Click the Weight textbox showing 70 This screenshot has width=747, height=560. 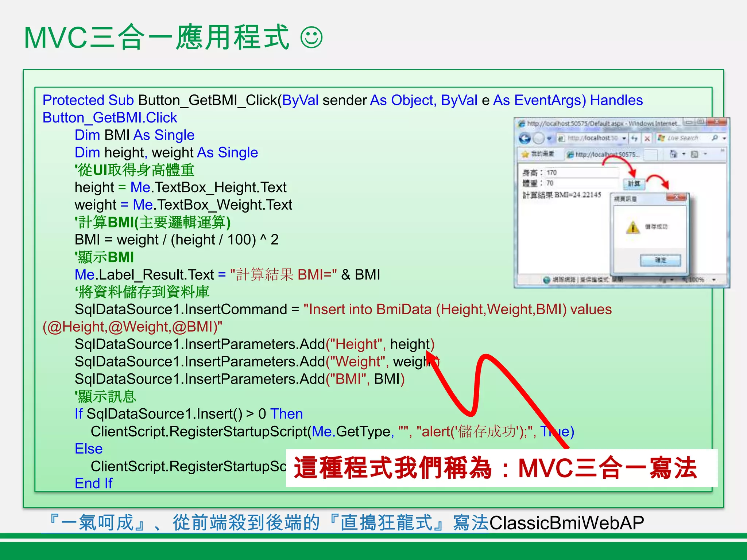(582, 183)
